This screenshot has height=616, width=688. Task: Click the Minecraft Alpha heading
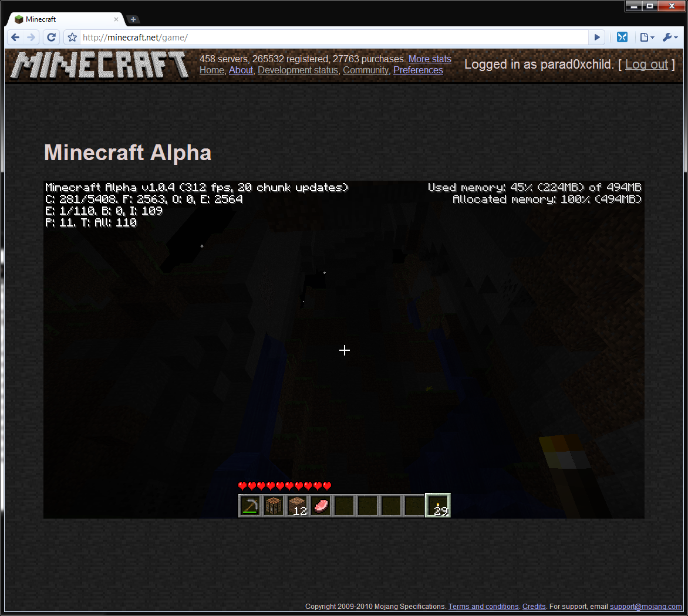click(x=128, y=153)
